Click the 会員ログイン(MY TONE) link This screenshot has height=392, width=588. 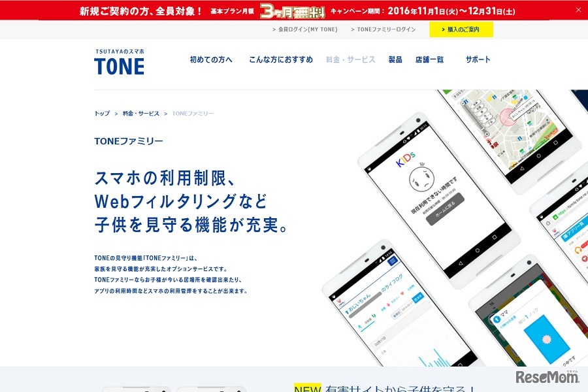[x=308, y=29]
